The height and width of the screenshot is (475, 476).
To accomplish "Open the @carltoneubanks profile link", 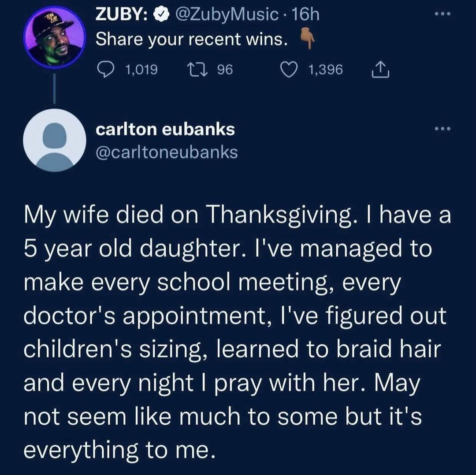I will click(167, 152).
